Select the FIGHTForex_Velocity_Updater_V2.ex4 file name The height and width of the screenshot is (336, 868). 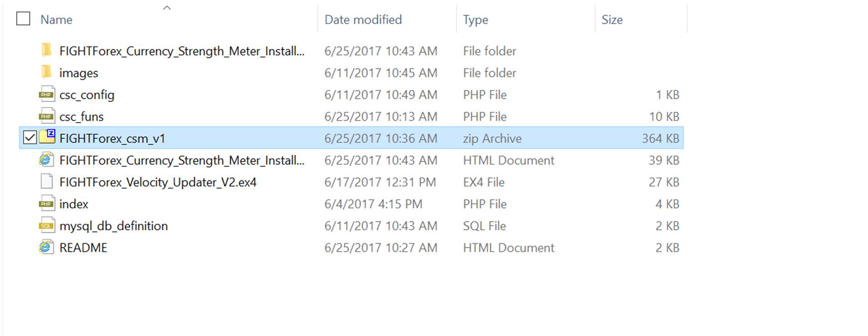pyautogui.click(x=158, y=182)
